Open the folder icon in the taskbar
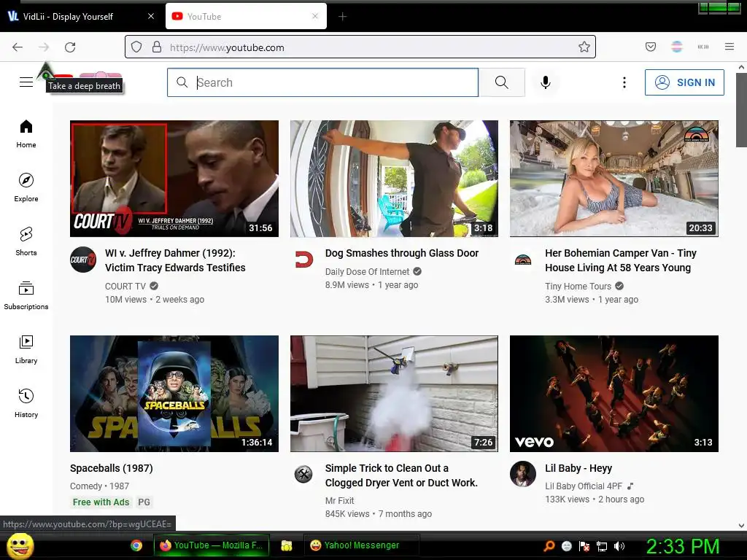The image size is (747, 560). click(x=286, y=545)
